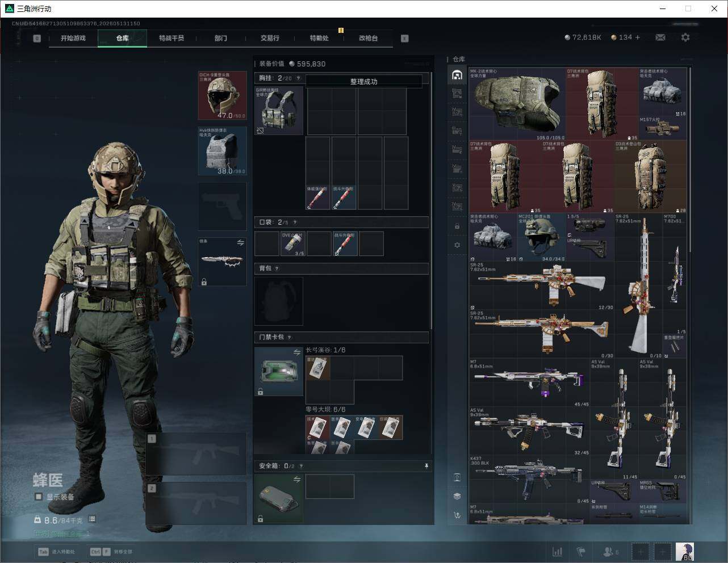
Task: Click the stacked layers icon beside warehouse
Action: click(x=457, y=496)
